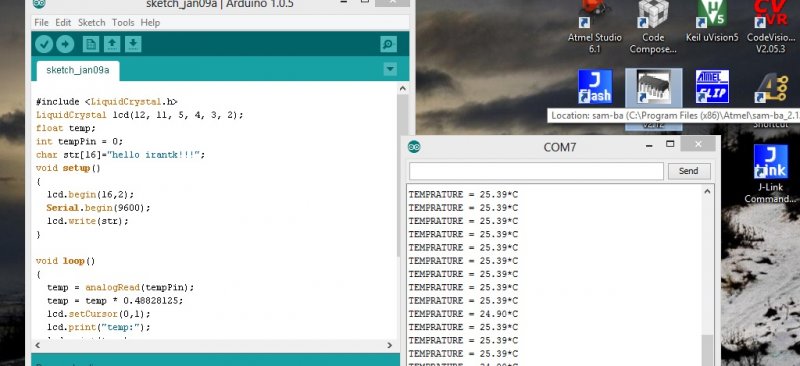Viewport: 800px width, 366px height.
Task: Expand the sketch tab dropdown arrow
Action: [x=390, y=69]
